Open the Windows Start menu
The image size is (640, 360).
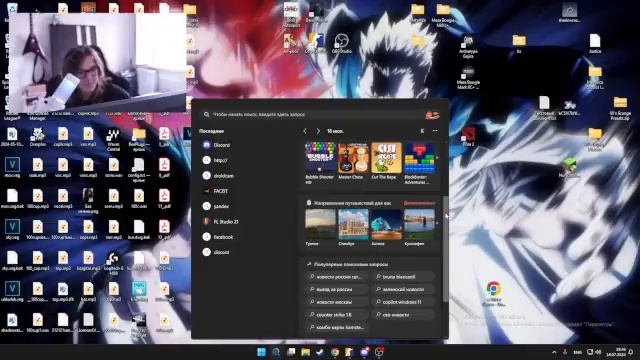(261, 352)
